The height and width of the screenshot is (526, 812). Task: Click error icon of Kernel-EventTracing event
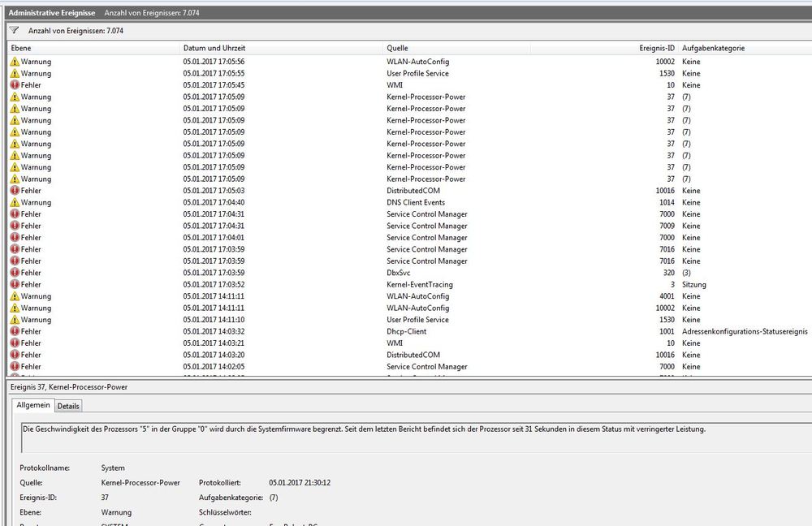(14, 285)
